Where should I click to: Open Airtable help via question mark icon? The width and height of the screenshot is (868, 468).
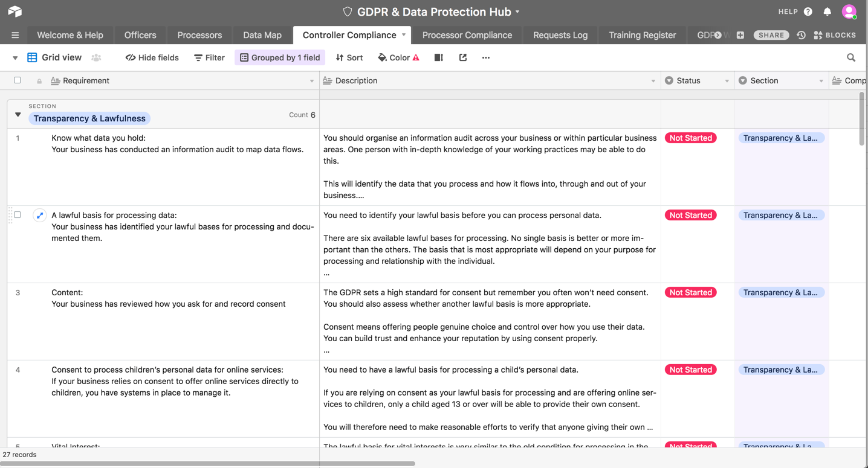pos(808,11)
